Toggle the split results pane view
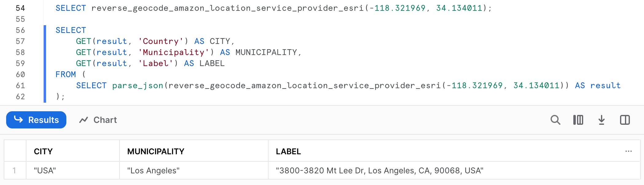The height and width of the screenshot is (185, 644). (x=624, y=120)
